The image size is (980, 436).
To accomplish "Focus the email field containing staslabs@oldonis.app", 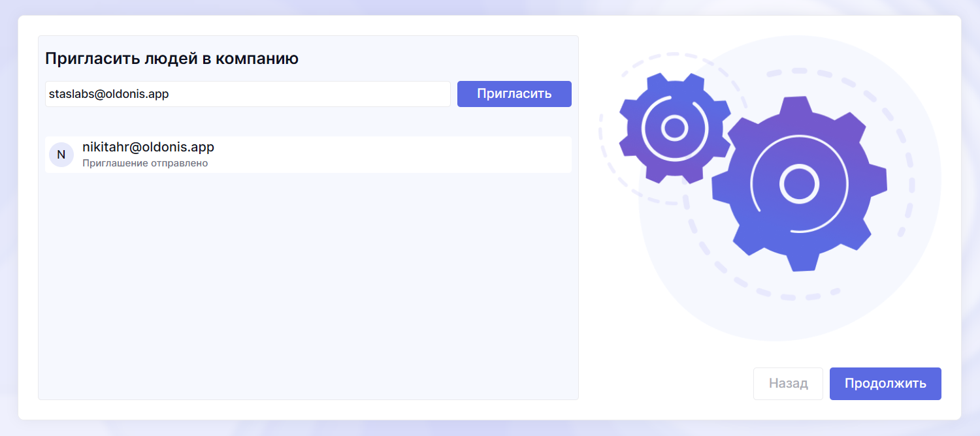I will (x=248, y=94).
